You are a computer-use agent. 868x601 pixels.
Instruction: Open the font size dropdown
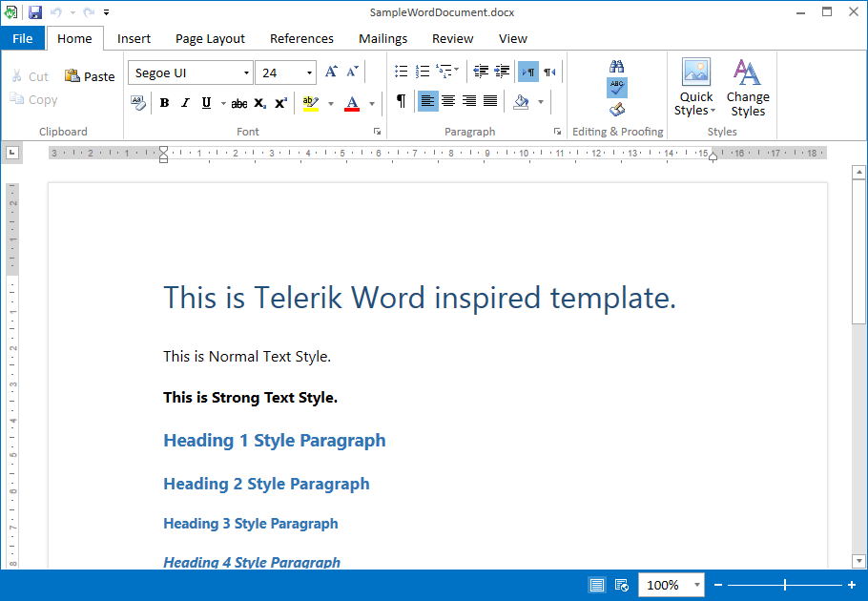click(x=307, y=73)
